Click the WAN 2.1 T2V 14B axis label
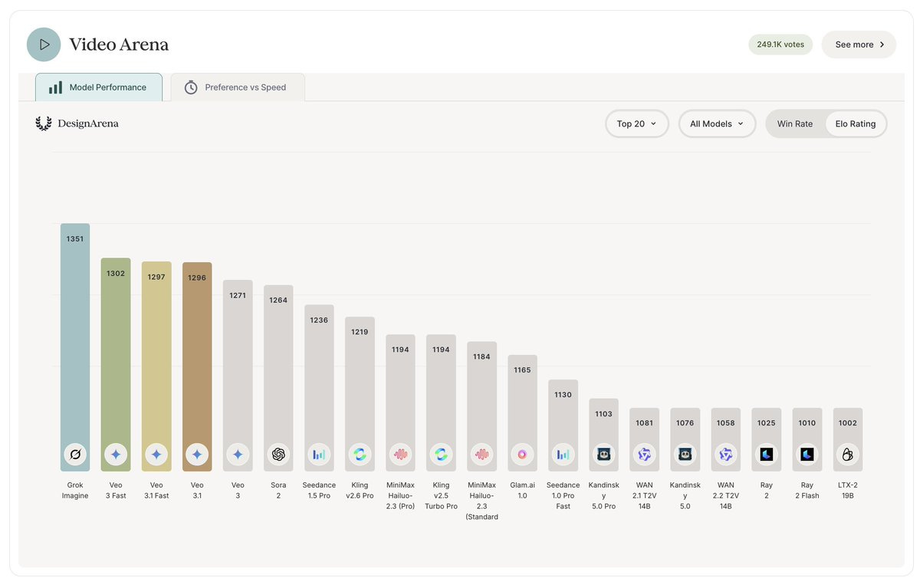Screen dimensions: 920x588 coord(644,496)
